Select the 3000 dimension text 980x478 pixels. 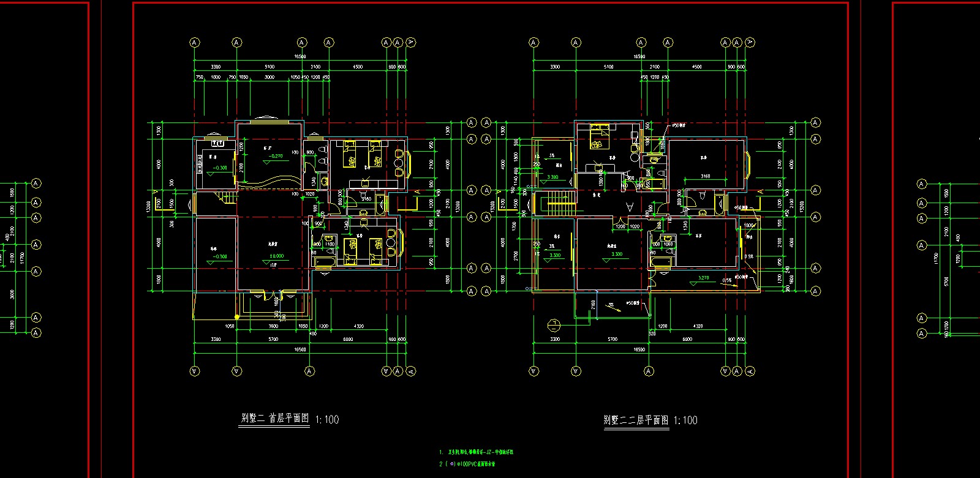coord(269,78)
